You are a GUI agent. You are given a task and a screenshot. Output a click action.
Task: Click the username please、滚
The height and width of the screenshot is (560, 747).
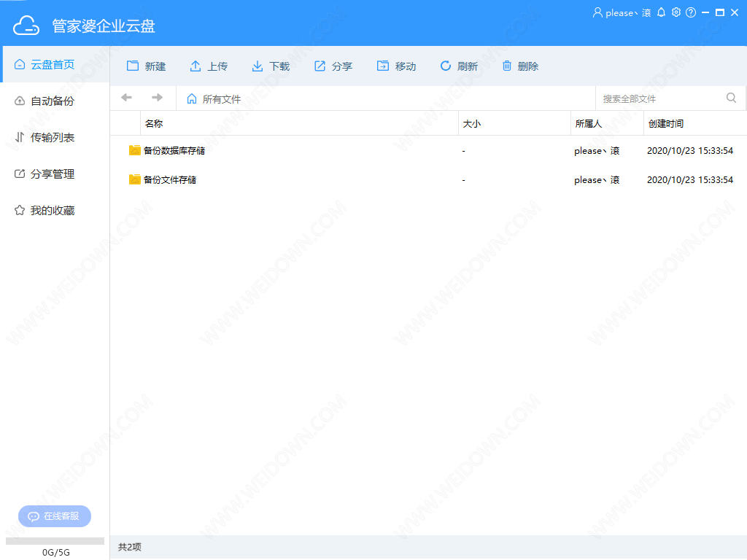pyautogui.click(x=628, y=13)
